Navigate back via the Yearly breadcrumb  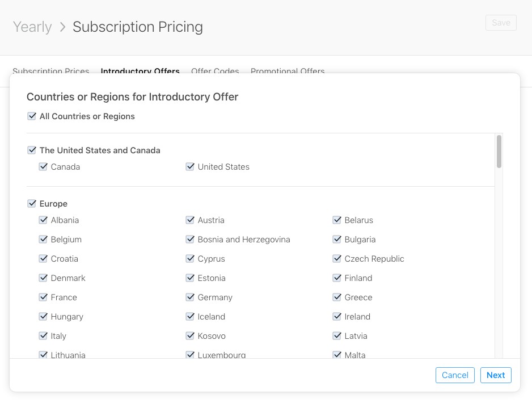32,27
